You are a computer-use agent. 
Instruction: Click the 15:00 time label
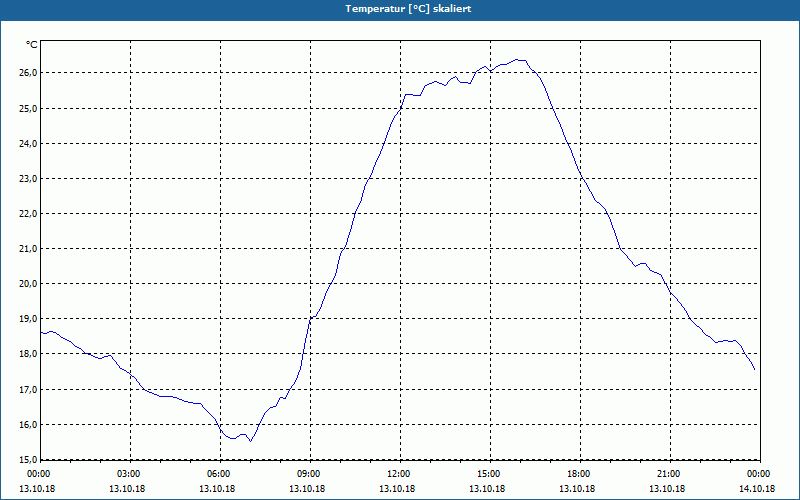tap(490, 474)
